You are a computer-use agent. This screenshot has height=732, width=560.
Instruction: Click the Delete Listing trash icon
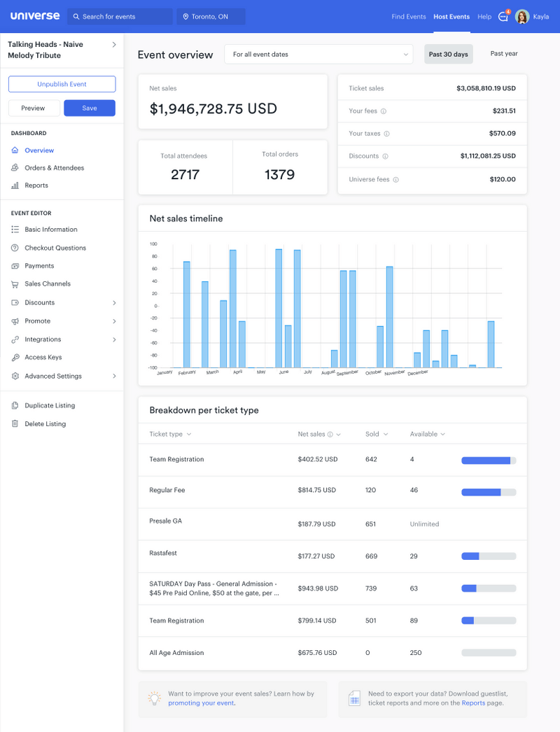[15, 423]
